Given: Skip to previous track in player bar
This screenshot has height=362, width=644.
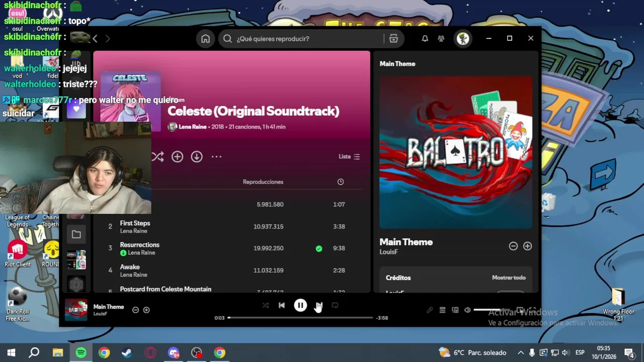Looking at the screenshot, I should [282, 305].
